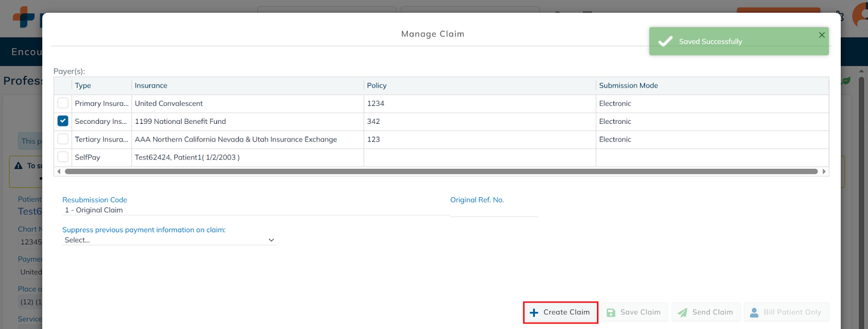Image resolution: width=868 pixels, height=329 pixels.
Task: Tick the SelfPay row checkbox
Action: point(63,157)
